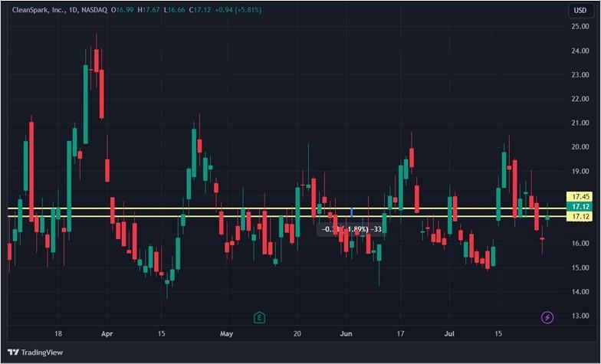Image resolution: width=601 pixels, height=364 pixels.
Task: Click the Apr date axis label
Action: [107, 334]
